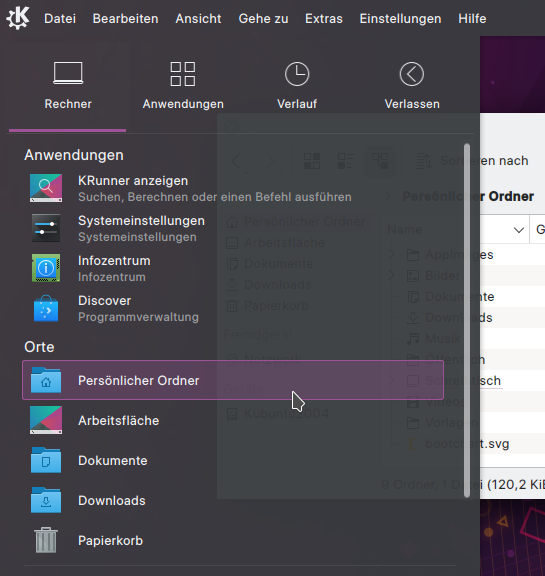Click the KDE logo launcher icon

click(18, 18)
